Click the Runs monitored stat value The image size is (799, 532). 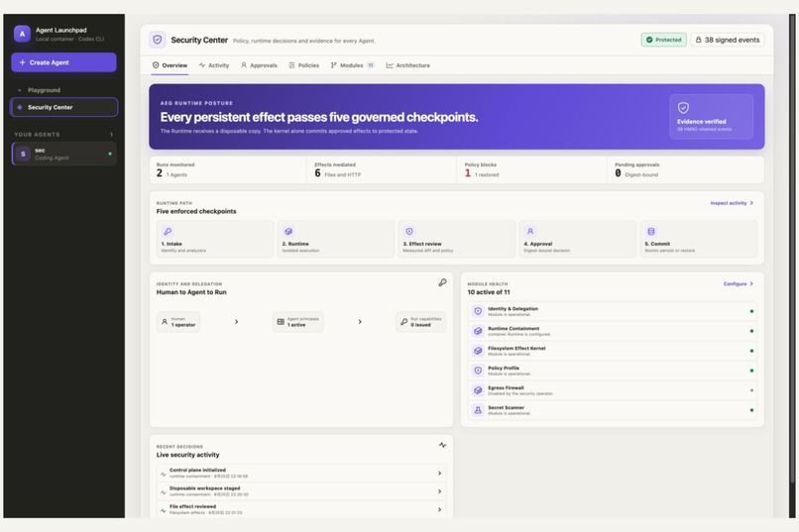tap(160, 173)
